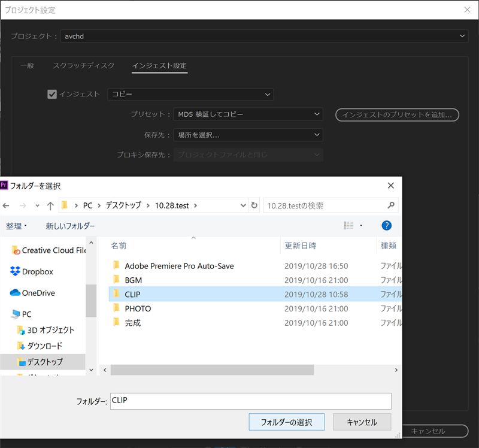Click the フォルダー name input field

(251, 401)
